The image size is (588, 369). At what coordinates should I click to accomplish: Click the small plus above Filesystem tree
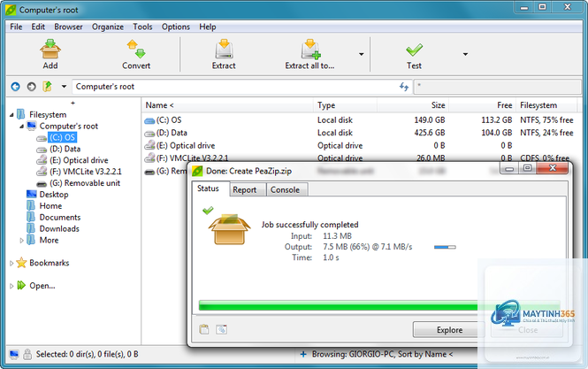[x=73, y=103]
